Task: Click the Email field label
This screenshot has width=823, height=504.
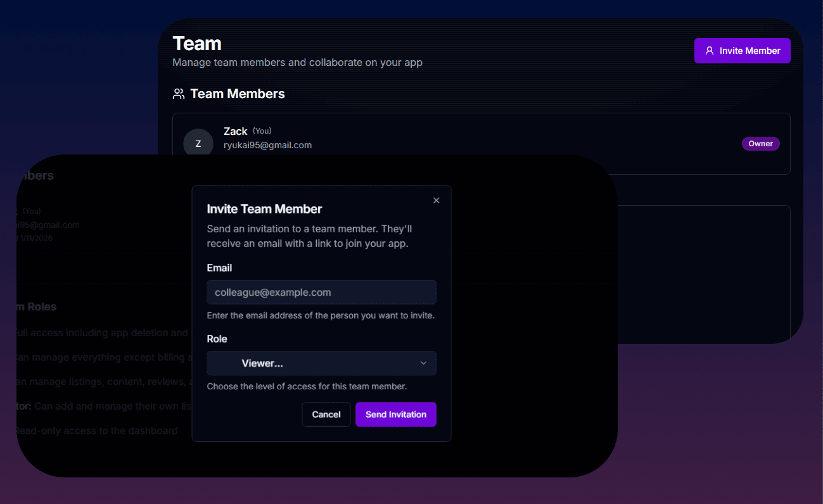Action: tap(219, 268)
